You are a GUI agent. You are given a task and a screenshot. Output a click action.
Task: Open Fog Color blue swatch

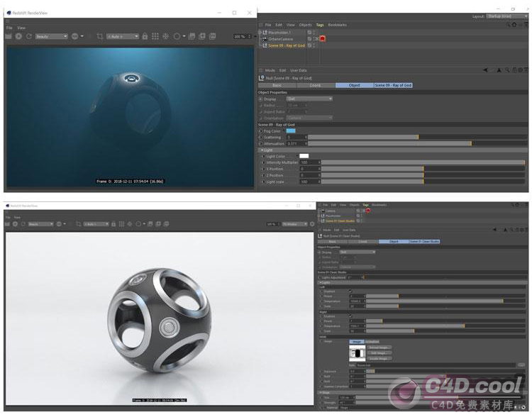click(291, 131)
